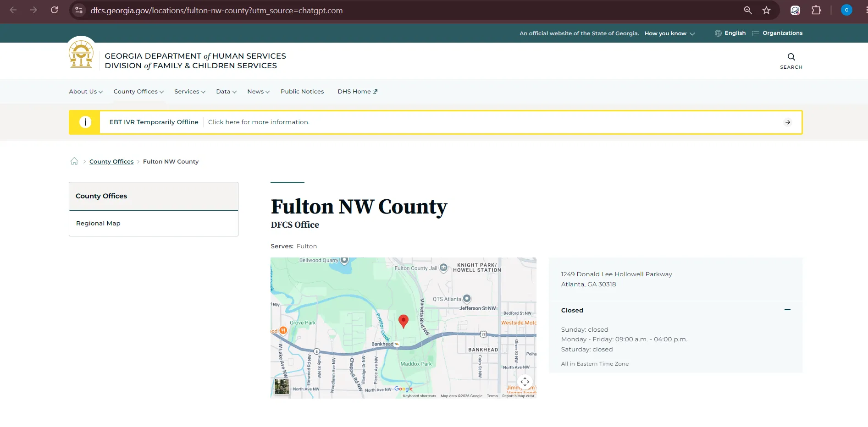This screenshot has height=427, width=868.
Task: Expand the How you know dropdown
Action: [669, 33]
